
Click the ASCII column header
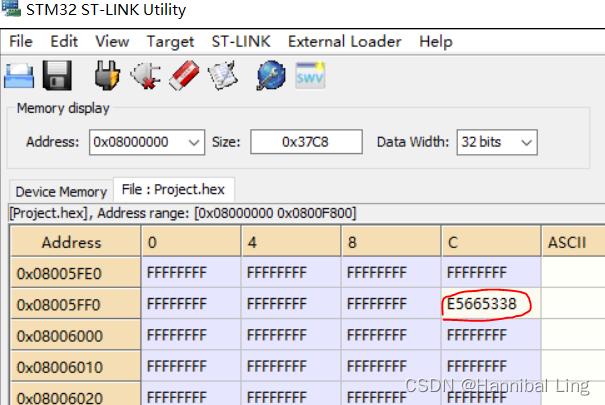[x=574, y=242]
